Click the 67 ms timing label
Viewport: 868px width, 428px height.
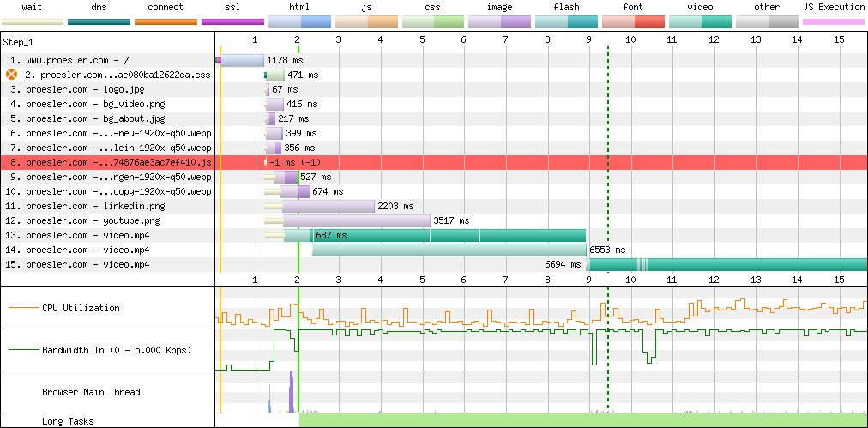click(285, 89)
